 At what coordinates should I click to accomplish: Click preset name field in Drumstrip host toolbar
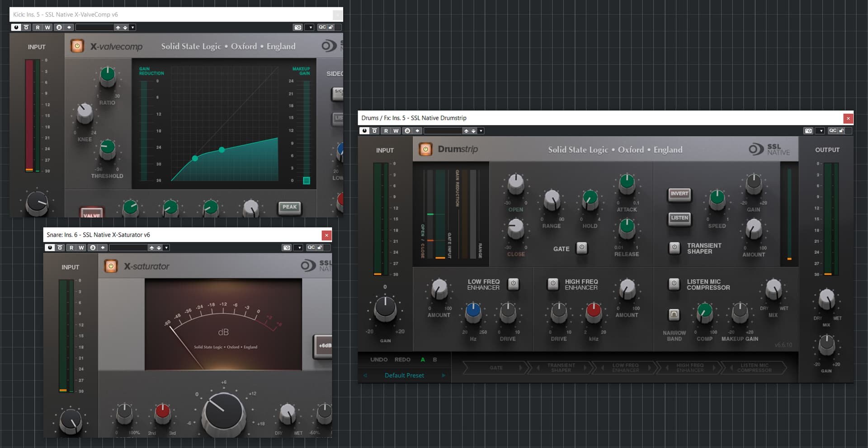(442, 131)
